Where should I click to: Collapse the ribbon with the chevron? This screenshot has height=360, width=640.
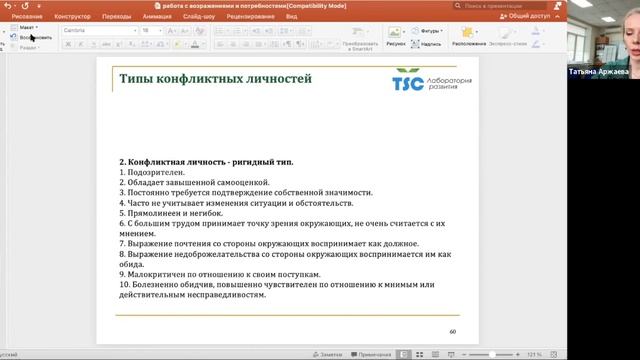click(x=558, y=16)
